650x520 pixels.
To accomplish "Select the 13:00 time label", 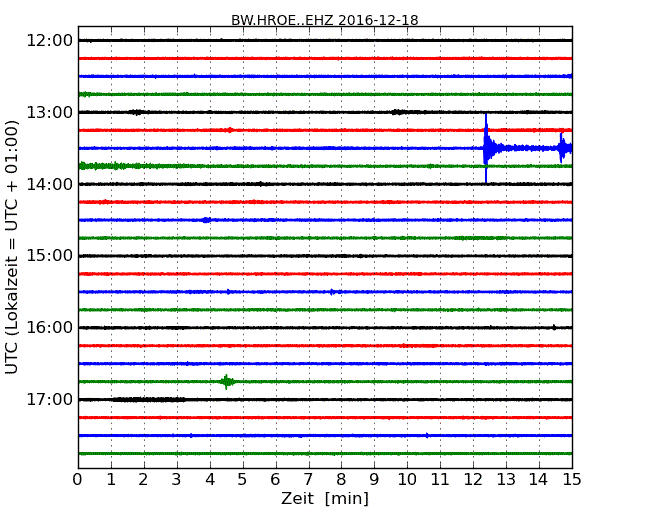I will 49,112.
